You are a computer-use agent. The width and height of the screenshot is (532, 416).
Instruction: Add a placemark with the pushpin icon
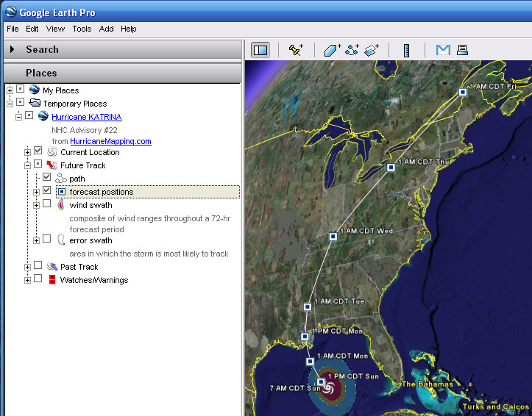tap(296, 50)
